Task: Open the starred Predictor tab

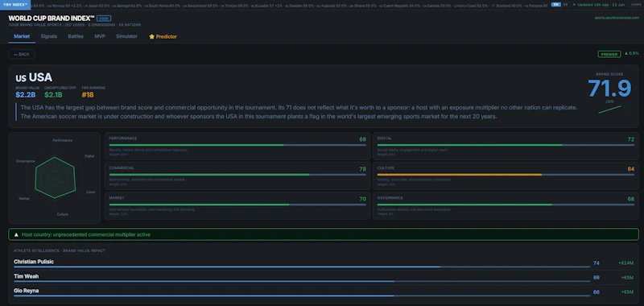Action: pyautogui.click(x=163, y=36)
